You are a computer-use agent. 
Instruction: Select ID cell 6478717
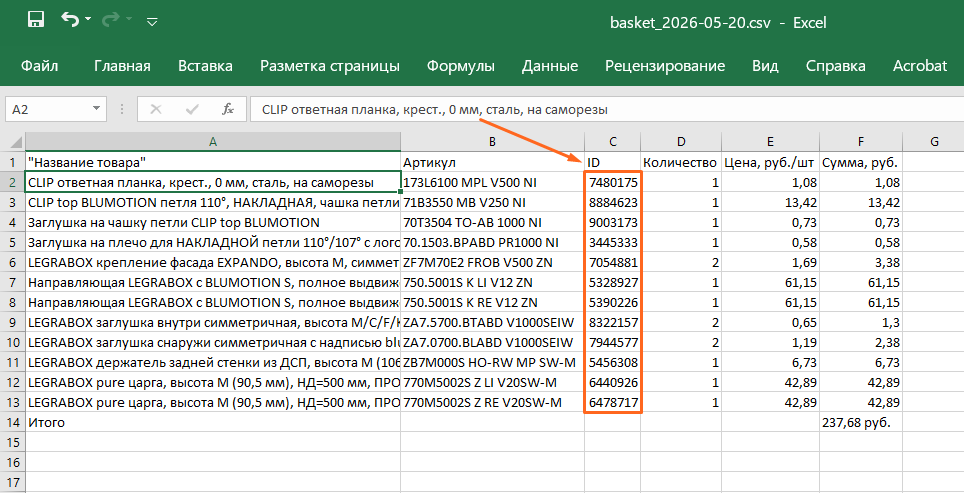coord(612,403)
